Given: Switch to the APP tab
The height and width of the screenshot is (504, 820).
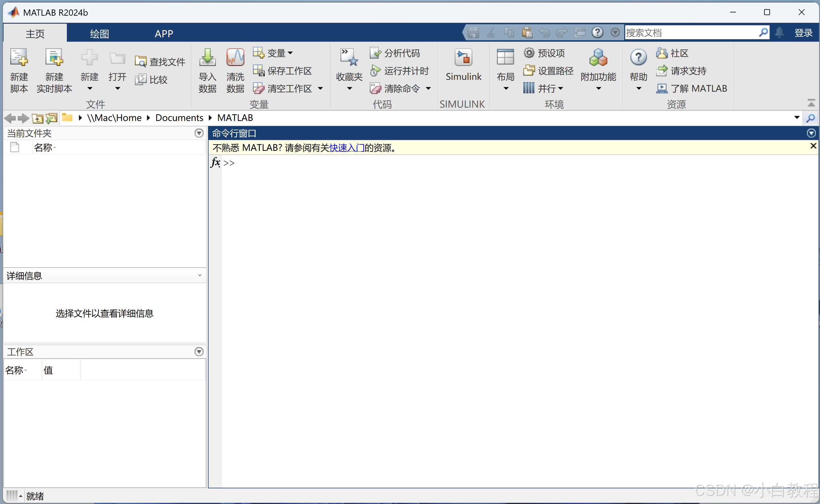Looking at the screenshot, I should tap(164, 33).
